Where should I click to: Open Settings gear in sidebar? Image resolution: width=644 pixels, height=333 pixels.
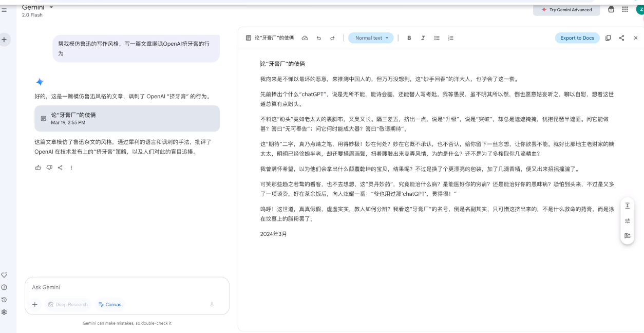tap(4, 312)
